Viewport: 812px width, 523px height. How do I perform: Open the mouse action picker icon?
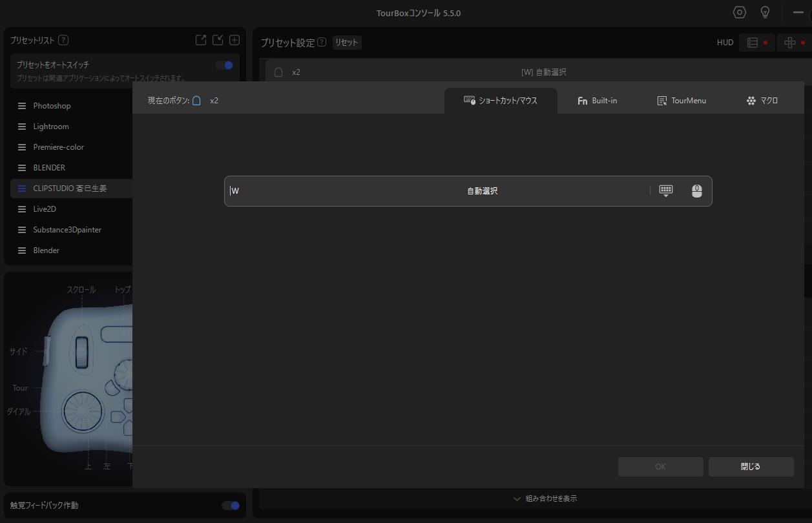pos(696,191)
